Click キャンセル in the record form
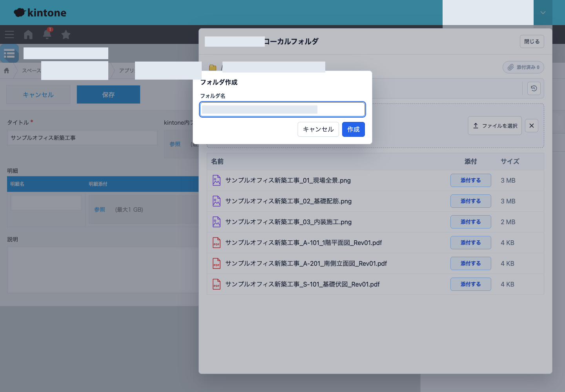The height and width of the screenshot is (392, 565). click(38, 94)
